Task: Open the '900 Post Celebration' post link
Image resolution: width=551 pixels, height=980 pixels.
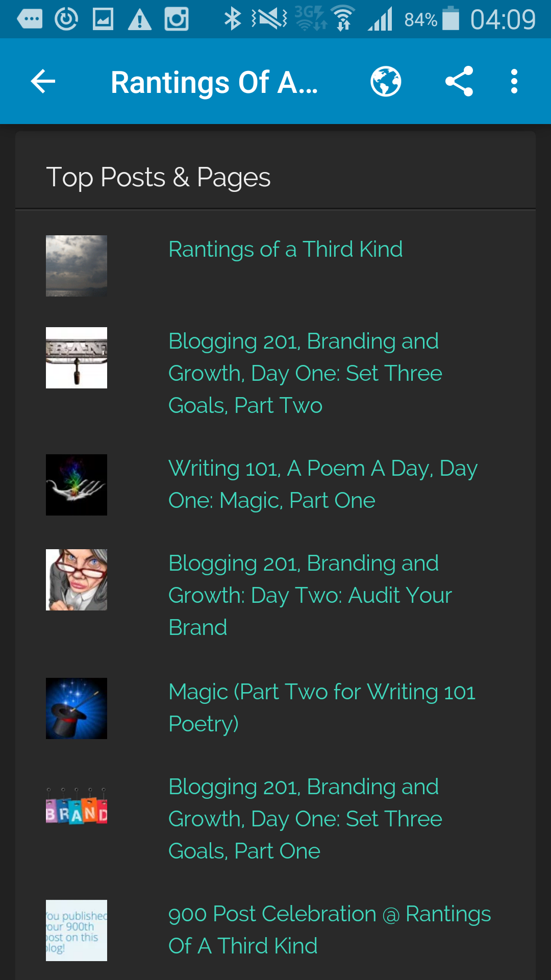Action: (x=329, y=929)
